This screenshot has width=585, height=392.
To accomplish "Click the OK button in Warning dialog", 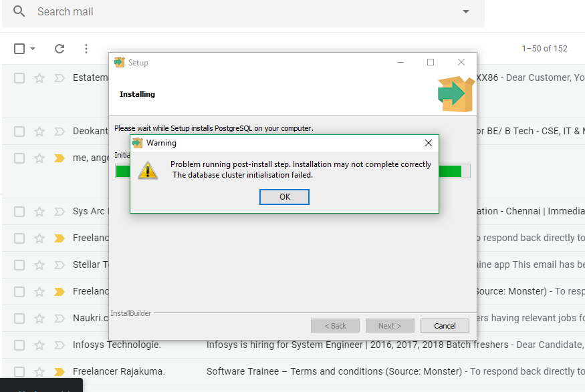I will (x=284, y=197).
